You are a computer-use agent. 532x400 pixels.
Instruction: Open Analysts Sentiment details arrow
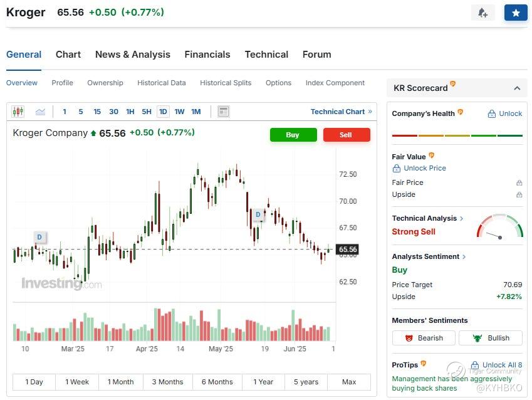pos(464,256)
